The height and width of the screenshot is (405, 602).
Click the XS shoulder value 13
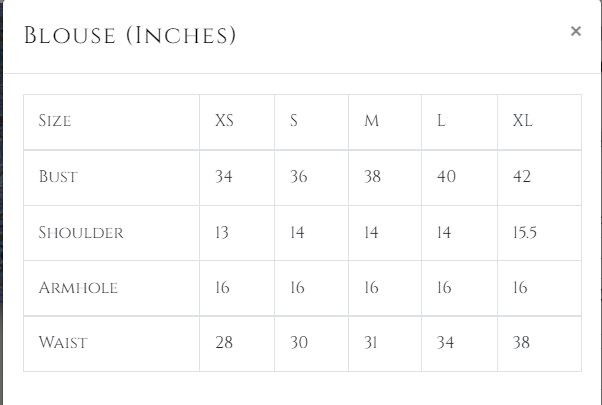pos(222,233)
